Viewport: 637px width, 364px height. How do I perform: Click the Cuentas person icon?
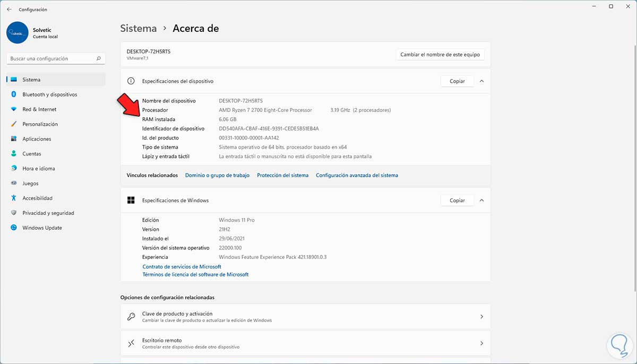pyautogui.click(x=14, y=154)
